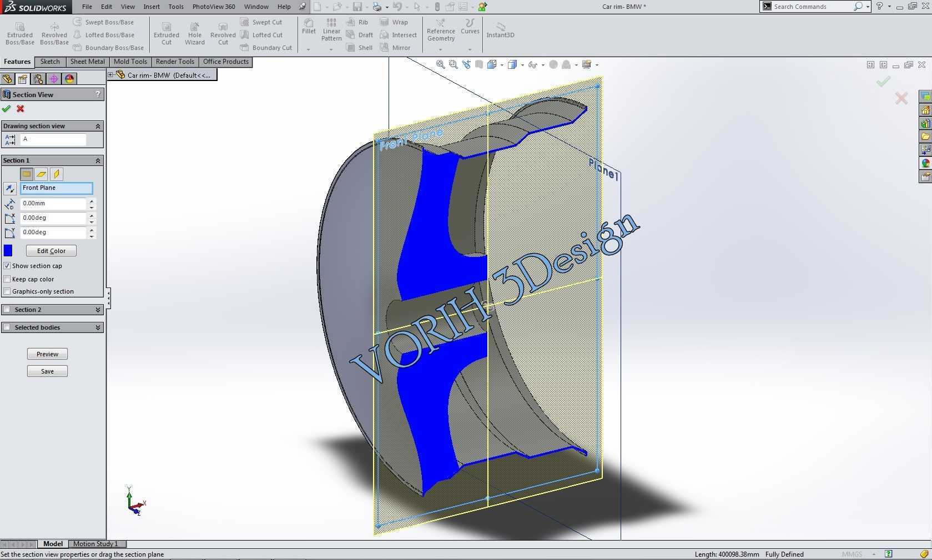Select the Extruded Cut tool

(x=167, y=34)
